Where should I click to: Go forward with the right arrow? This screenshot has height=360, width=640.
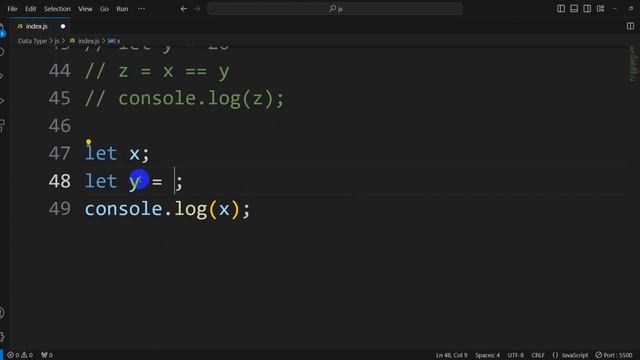(x=197, y=9)
